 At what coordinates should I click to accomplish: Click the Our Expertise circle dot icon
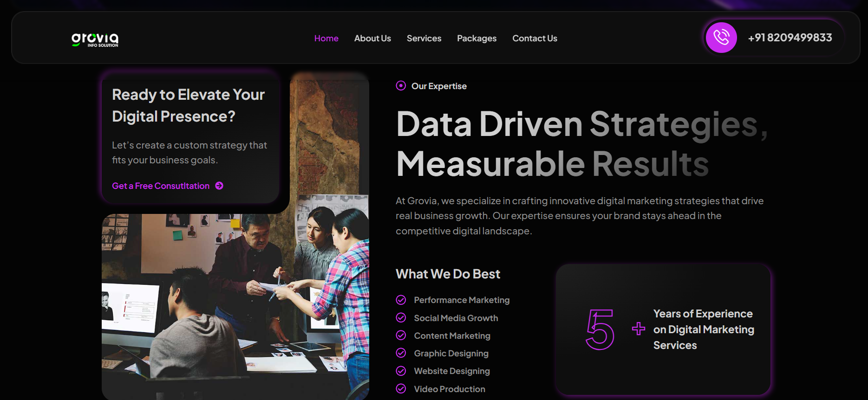401,86
